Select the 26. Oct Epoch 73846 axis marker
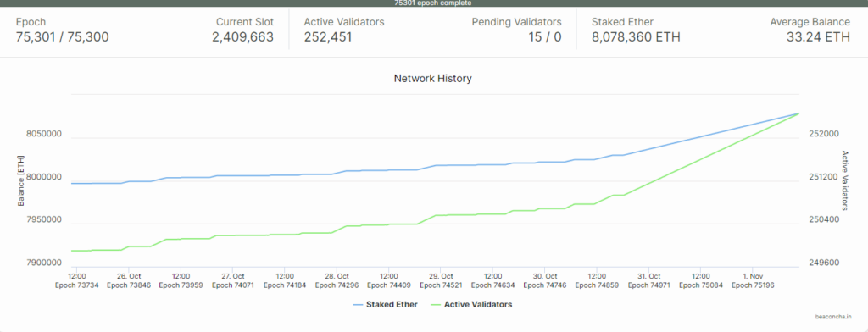The height and width of the screenshot is (332, 868). [x=129, y=280]
